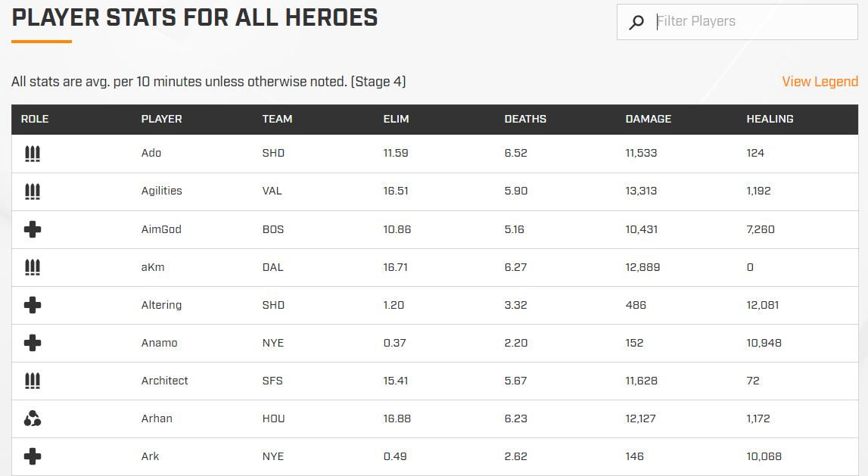Select player name Agilities
Viewport: 868px width, 476px height.
161,191
